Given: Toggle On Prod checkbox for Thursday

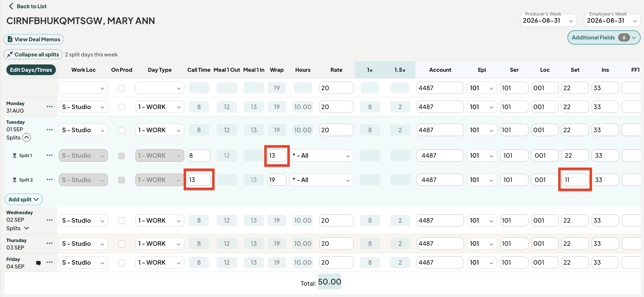Looking at the screenshot, I should point(121,243).
